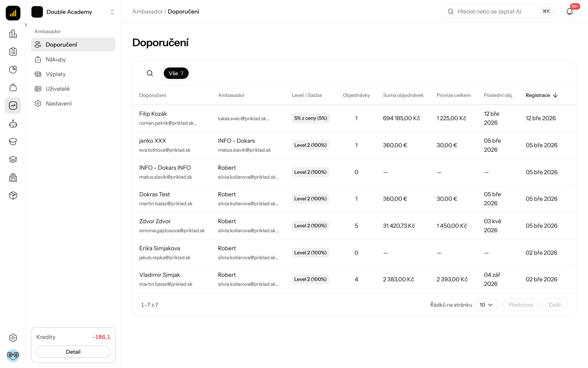Click the Kredity Detail button
The width and height of the screenshot is (588, 368).
click(x=73, y=352)
